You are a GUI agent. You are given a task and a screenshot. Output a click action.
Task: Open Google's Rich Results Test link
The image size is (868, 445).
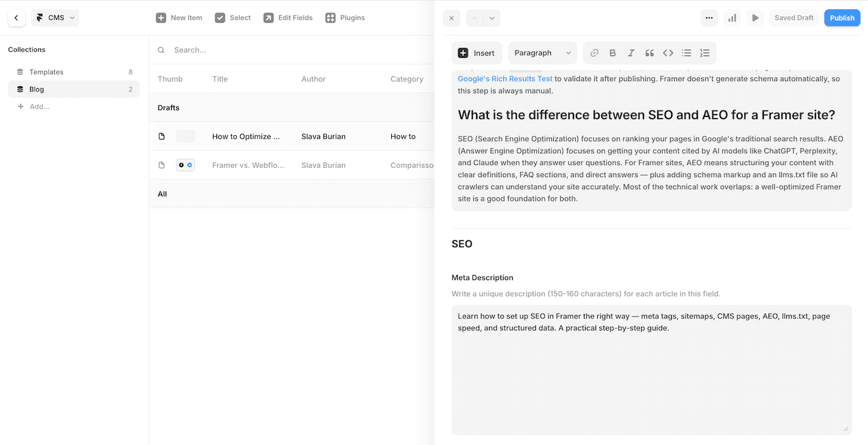pos(505,78)
